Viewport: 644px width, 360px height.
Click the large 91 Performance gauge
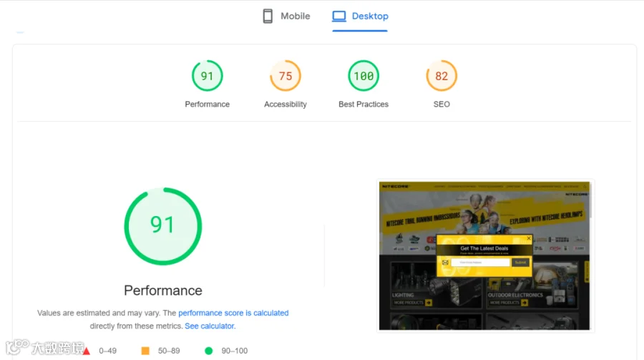pyautogui.click(x=163, y=226)
